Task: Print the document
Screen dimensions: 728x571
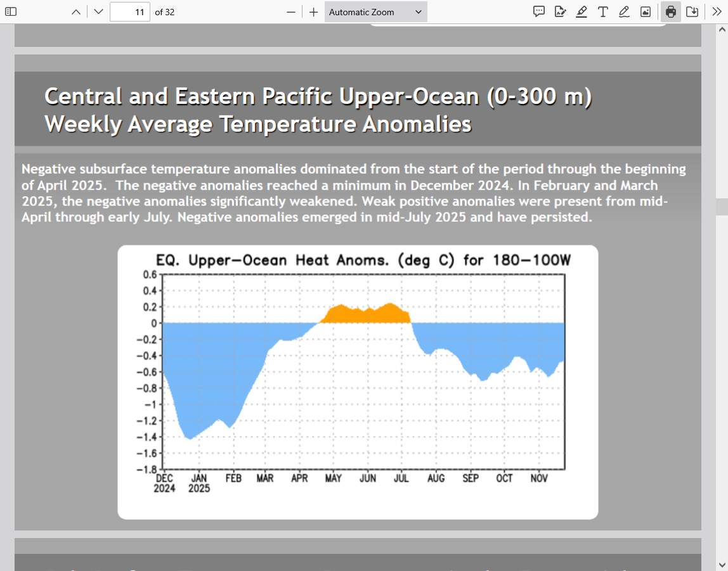Action: [x=671, y=12]
